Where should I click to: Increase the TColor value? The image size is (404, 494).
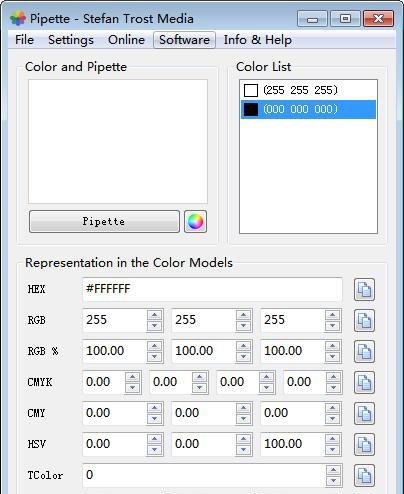click(x=333, y=470)
